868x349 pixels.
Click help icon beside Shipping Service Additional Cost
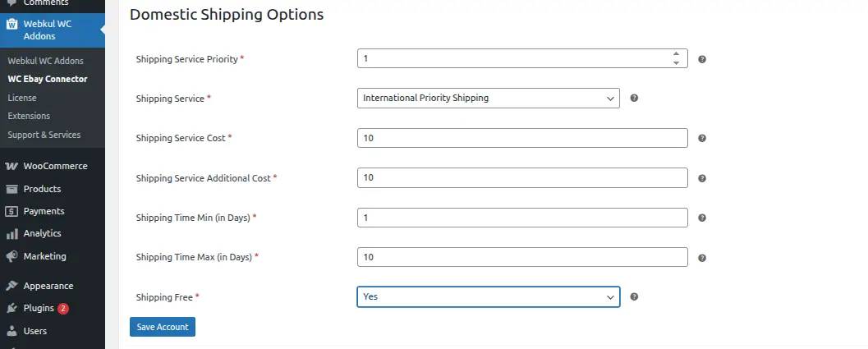702,178
